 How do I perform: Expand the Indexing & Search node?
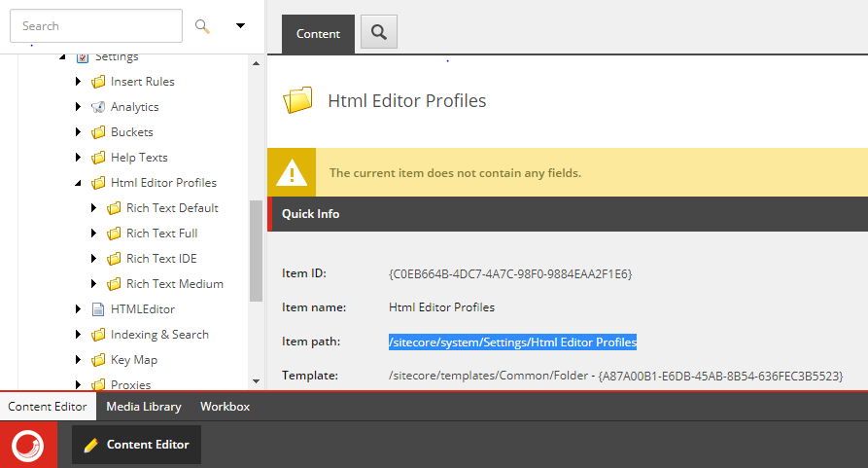(x=78, y=334)
